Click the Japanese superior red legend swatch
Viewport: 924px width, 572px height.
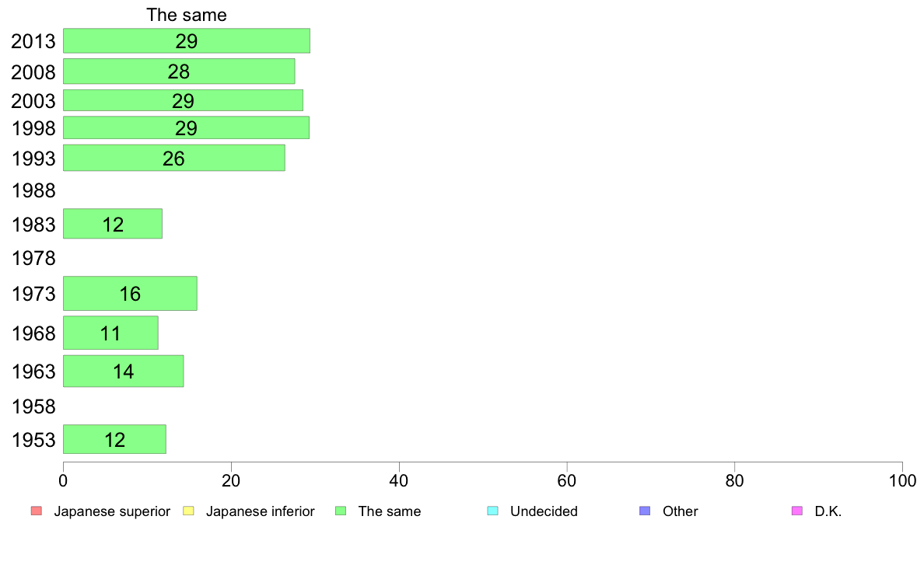pos(37,511)
